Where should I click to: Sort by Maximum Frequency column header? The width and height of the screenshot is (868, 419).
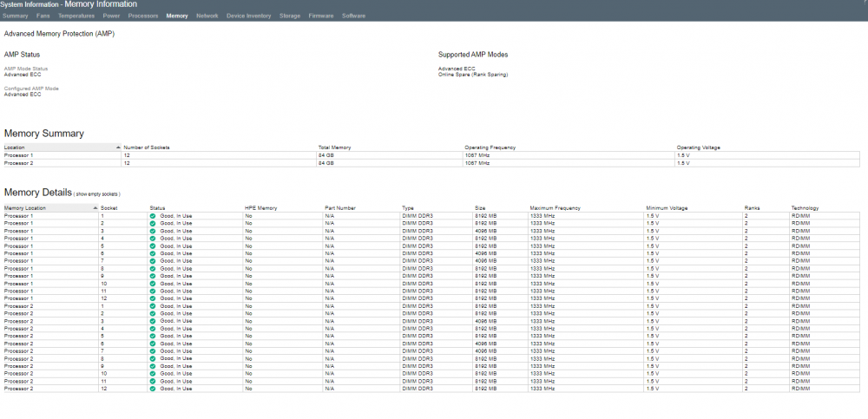click(x=555, y=208)
